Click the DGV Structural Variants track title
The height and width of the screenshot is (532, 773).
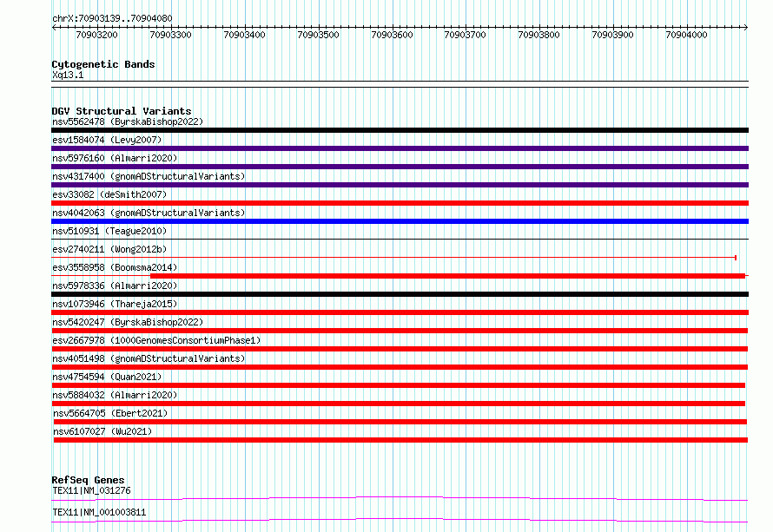point(122,111)
